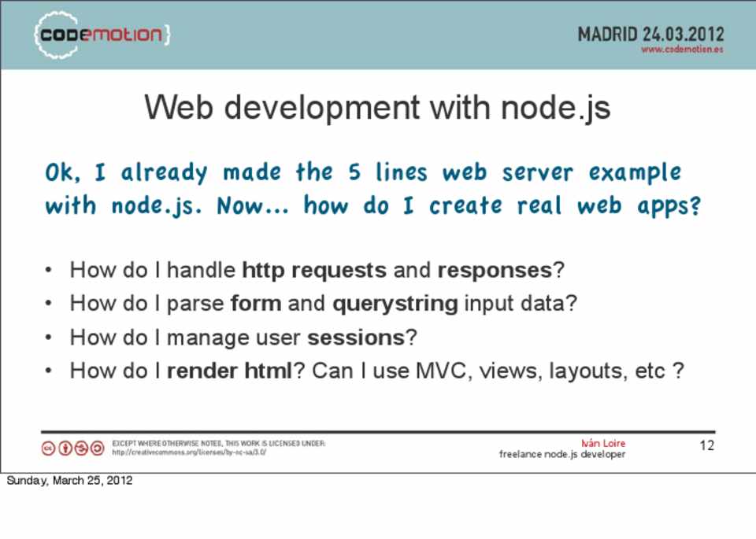Screen dimensions: 756x539
Task: Click the 'Sunday, March 25, 2012' date caption
Action: pyautogui.click(x=69, y=480)
